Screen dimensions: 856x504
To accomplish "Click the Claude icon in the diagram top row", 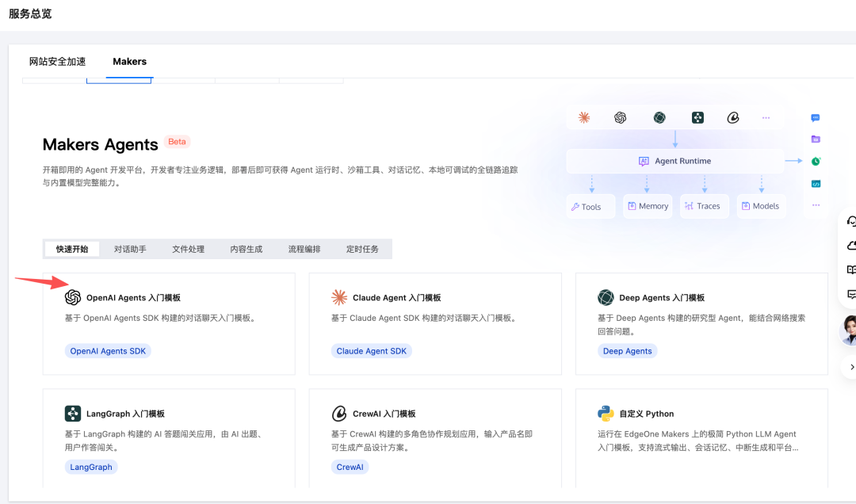I will [584, 117].
